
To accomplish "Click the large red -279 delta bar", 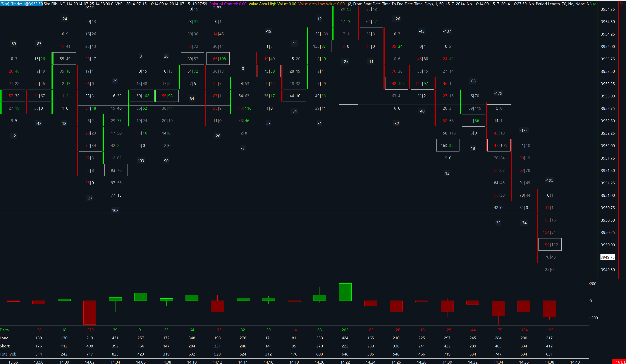I will 90,312.
